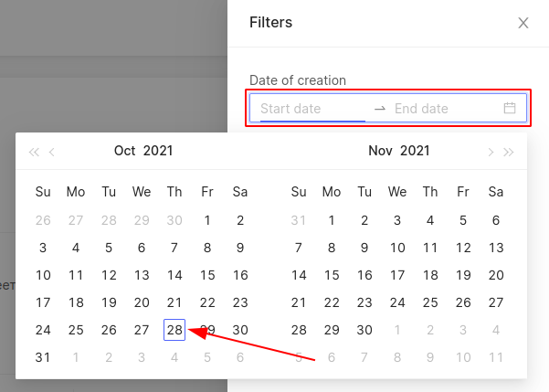Select greyed September 26 in October grid
Image resolution: width=549 pixels, height=392 pixels.
point(43,220)
